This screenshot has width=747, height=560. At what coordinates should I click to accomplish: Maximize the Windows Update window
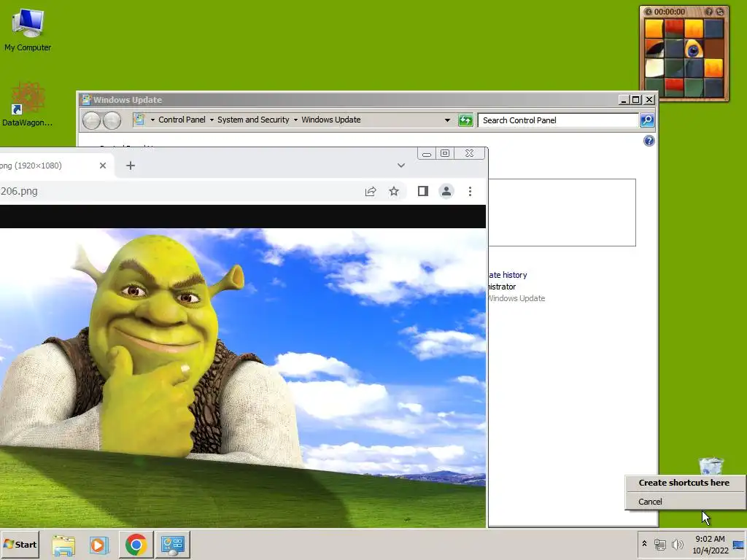(x=636, y=99)
